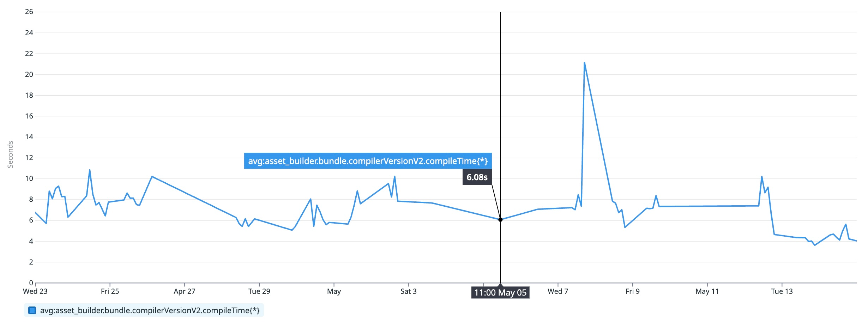Click the Tue 29 x-axis label

(x=259, y=291)
